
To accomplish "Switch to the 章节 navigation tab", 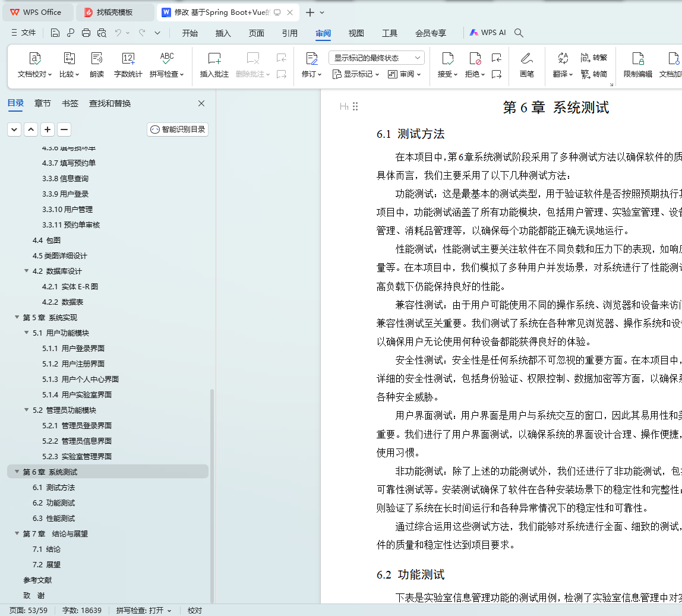I will 43,103.
